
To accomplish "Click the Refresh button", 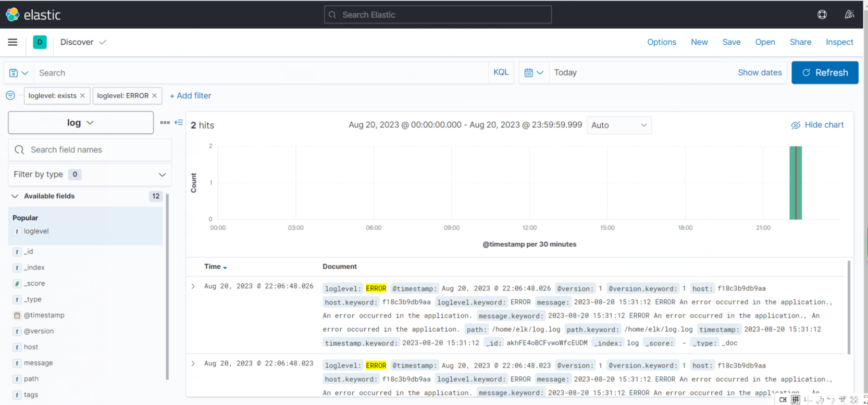I will click(825, 72).
